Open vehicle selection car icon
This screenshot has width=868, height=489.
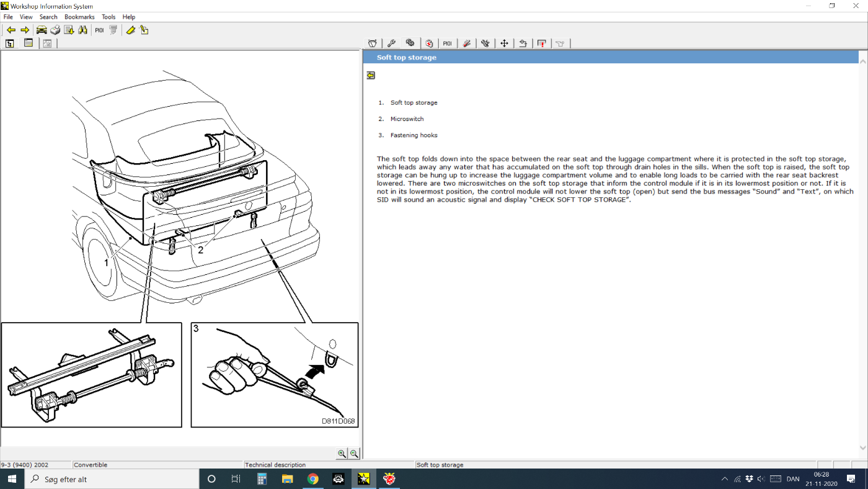point(42,30)
